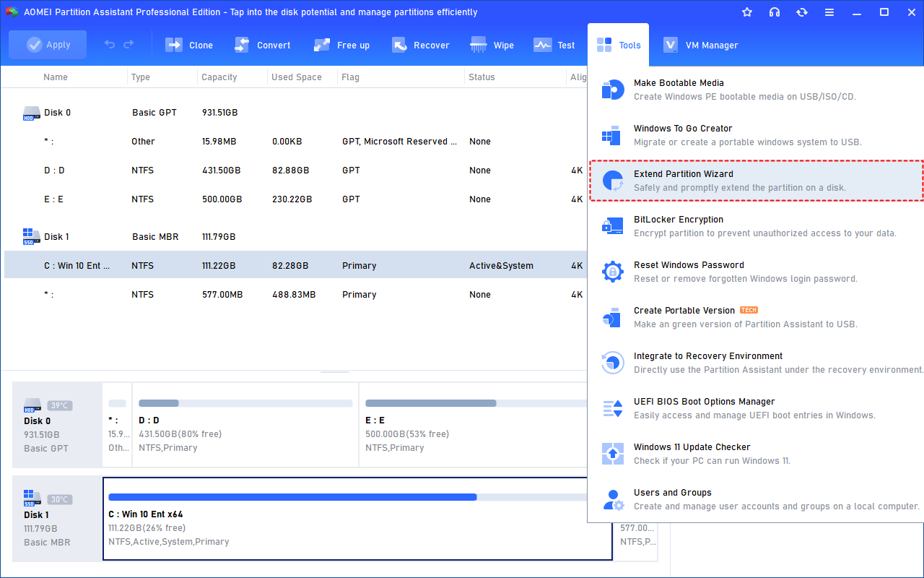The height and width of the screenshot is (578, 924).
Task: Sort by the Name column header
Action: [56, 77]
